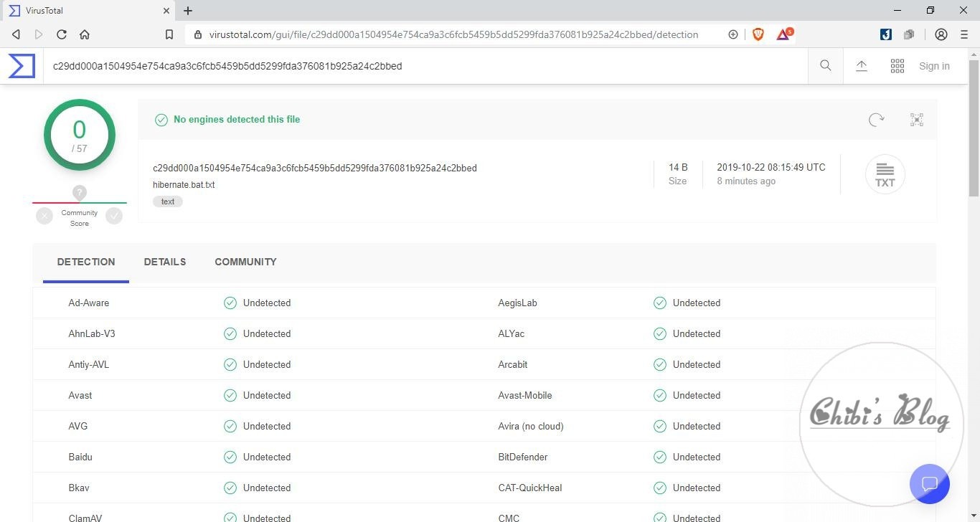Click the AegisLab engine name
The image size is (980, 522).
(x=517, y=303)
